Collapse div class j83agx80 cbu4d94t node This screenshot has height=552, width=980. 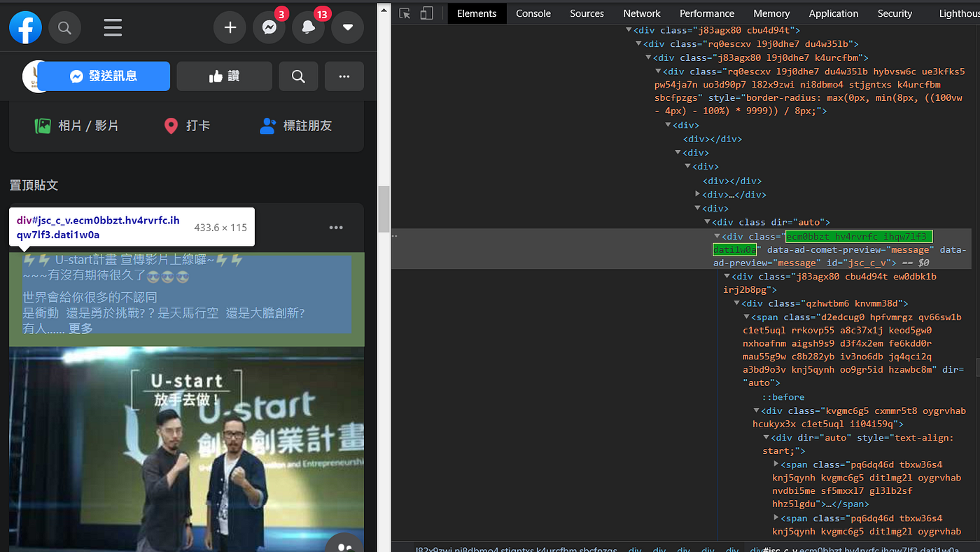[x=629, y=30]
